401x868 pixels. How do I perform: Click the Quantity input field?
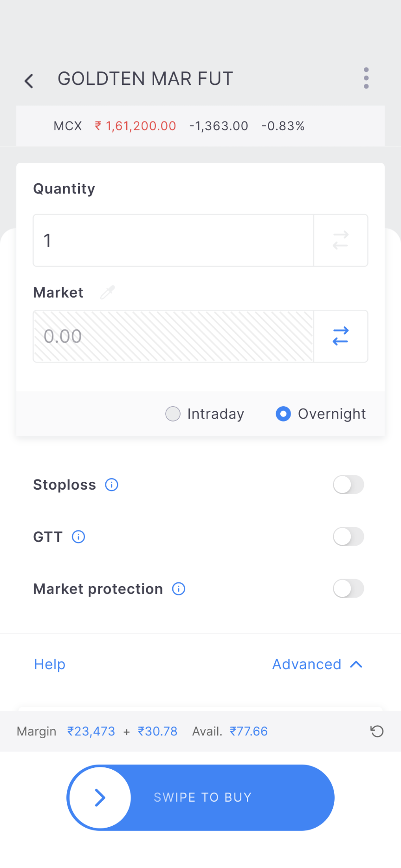pos(173,240)
